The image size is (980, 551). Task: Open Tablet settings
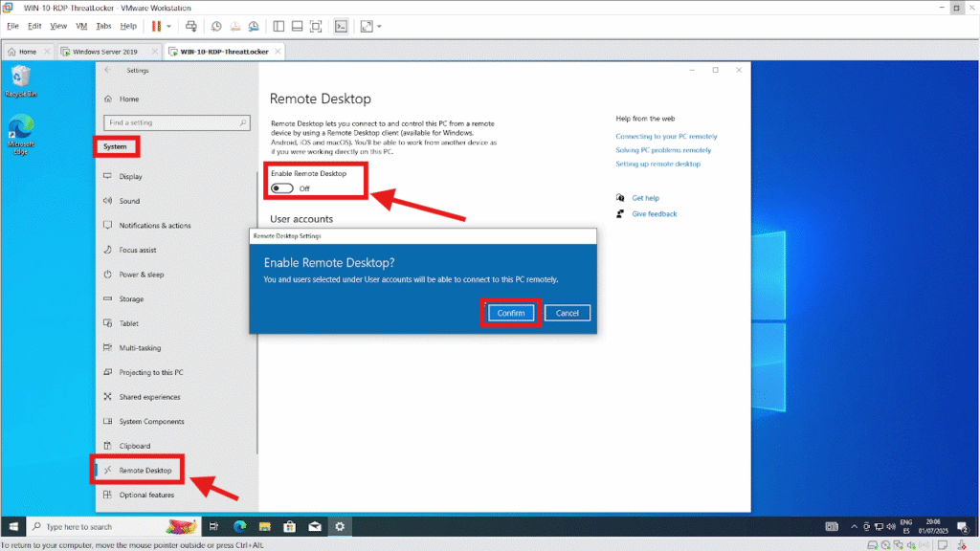[x=129, y=323]
